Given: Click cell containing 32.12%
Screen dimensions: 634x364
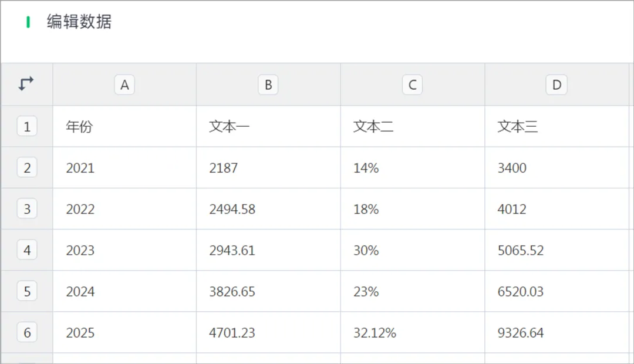Looking at the screenshot, I should 412,333.
